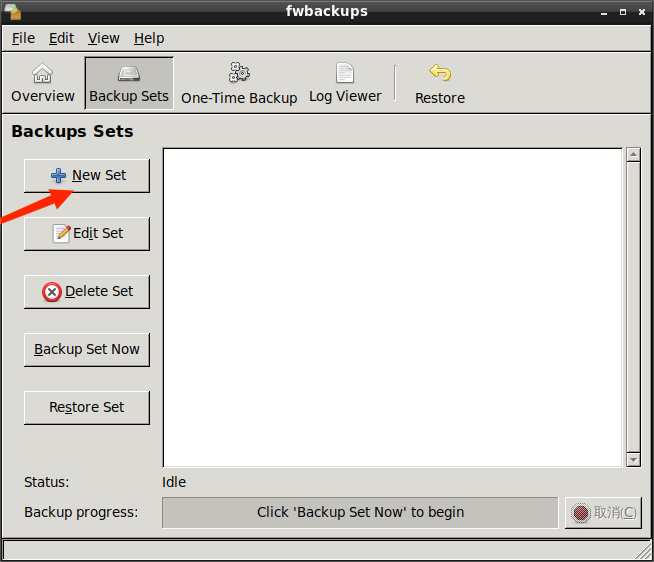Open the One-Time Backup page
Screen dimensions: 654x562
[x=239, y=84]
